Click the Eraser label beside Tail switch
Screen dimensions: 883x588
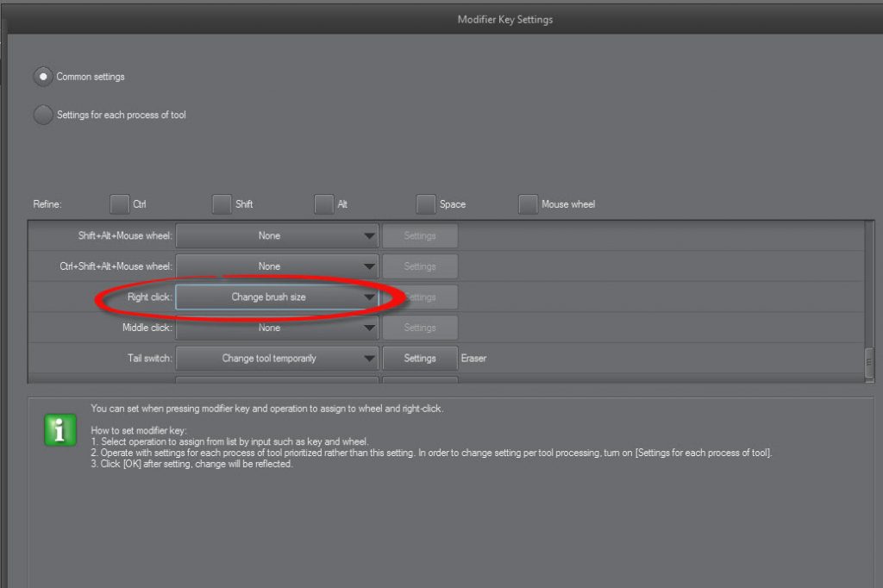(x=473, y=359)
